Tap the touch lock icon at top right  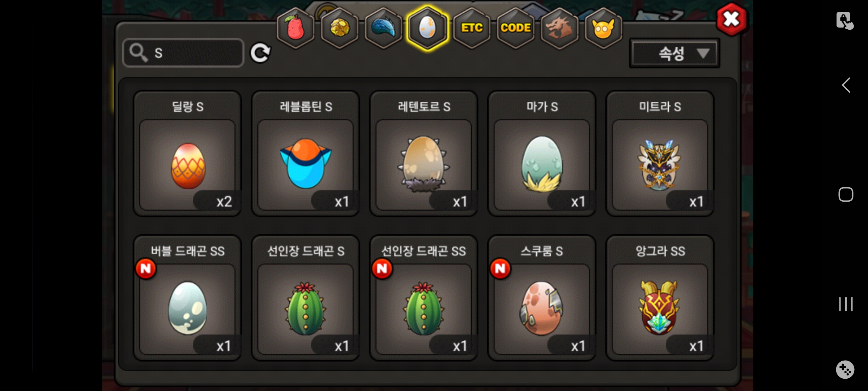pos(845,21)
